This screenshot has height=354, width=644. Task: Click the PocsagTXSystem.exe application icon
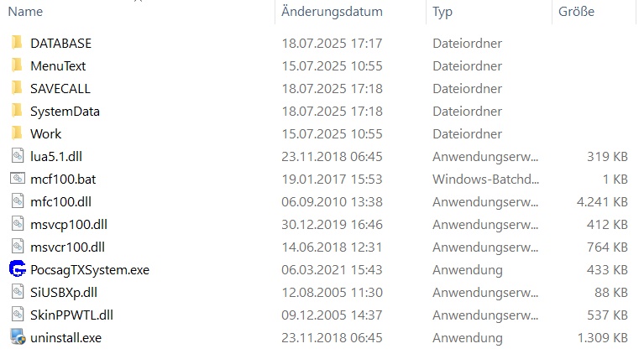pyautogui.click(x=18, y=269)
